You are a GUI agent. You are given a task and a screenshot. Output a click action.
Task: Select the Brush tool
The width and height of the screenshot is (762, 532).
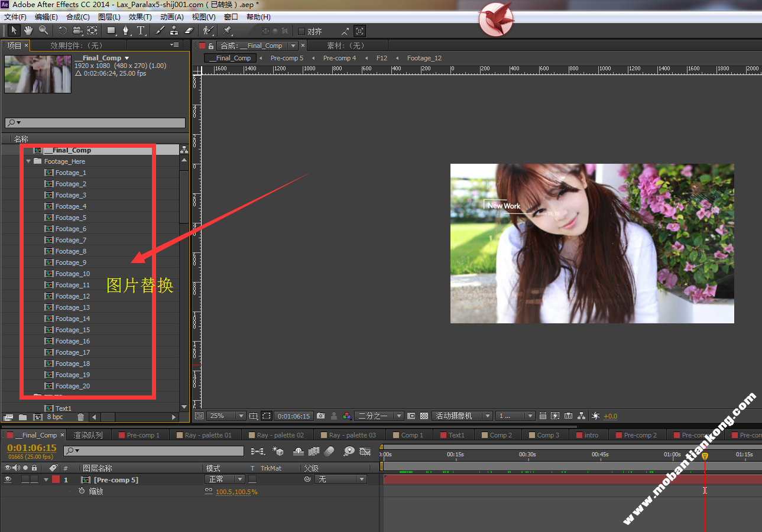tap(160, 30)
